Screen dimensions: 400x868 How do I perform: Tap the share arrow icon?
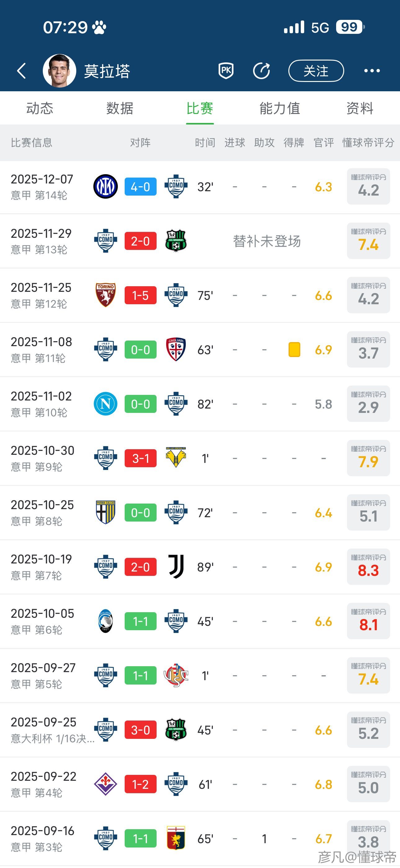[x=262, y=71]
